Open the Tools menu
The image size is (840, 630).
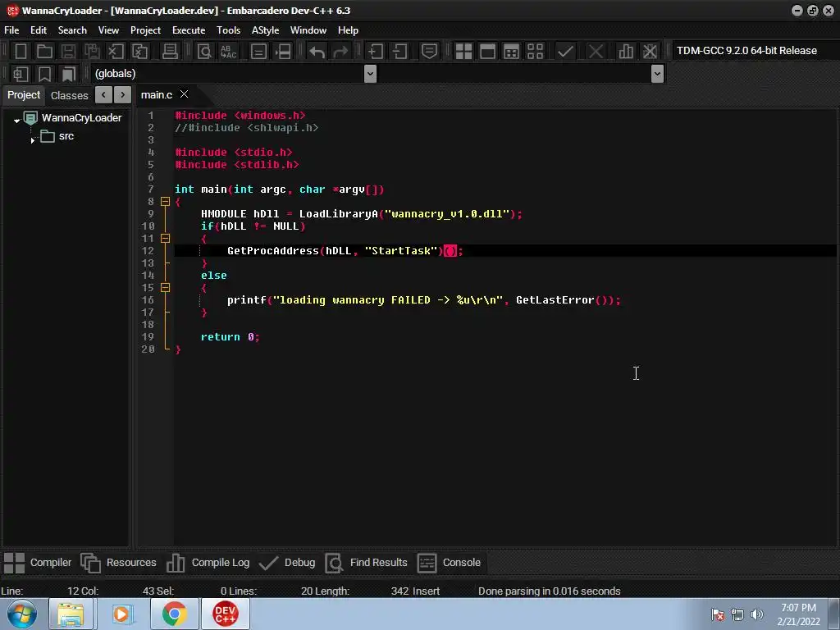click(x=228, y=30)
